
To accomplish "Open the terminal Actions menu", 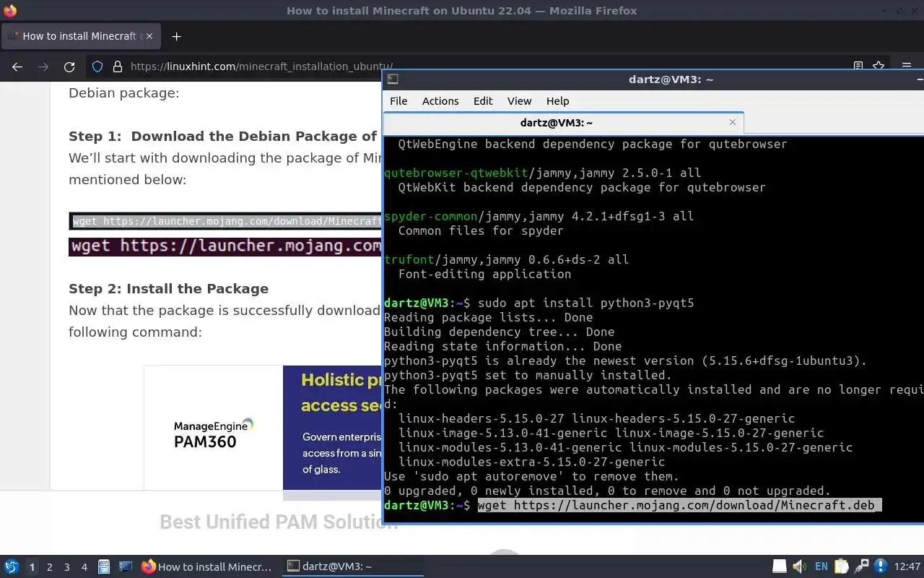I will pos(440,101).
